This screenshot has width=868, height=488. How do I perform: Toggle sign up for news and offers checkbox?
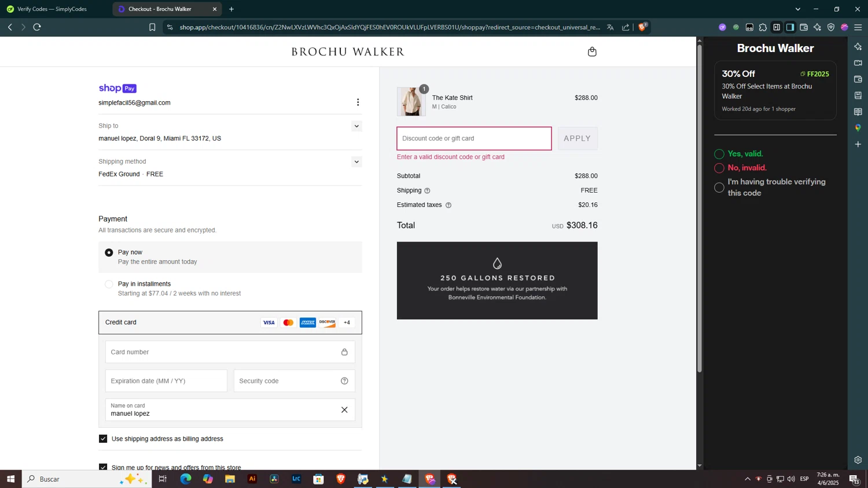tap(103, 467)
